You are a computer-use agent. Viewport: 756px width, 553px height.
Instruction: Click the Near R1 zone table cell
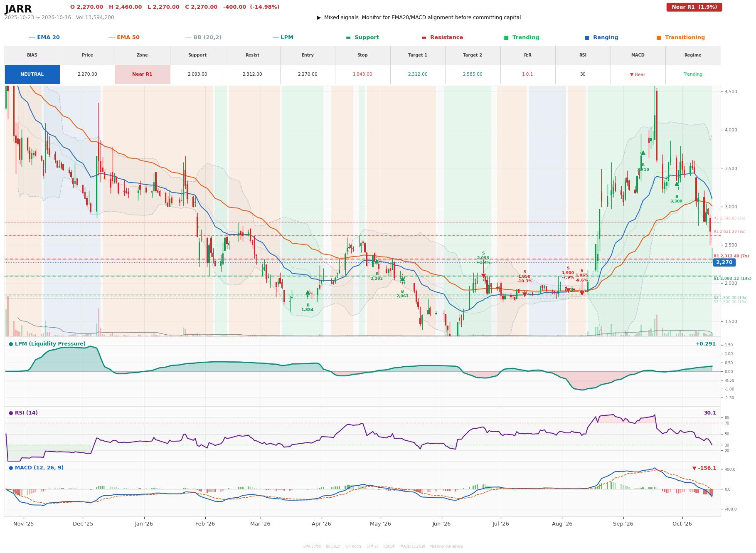coord(142,74)
